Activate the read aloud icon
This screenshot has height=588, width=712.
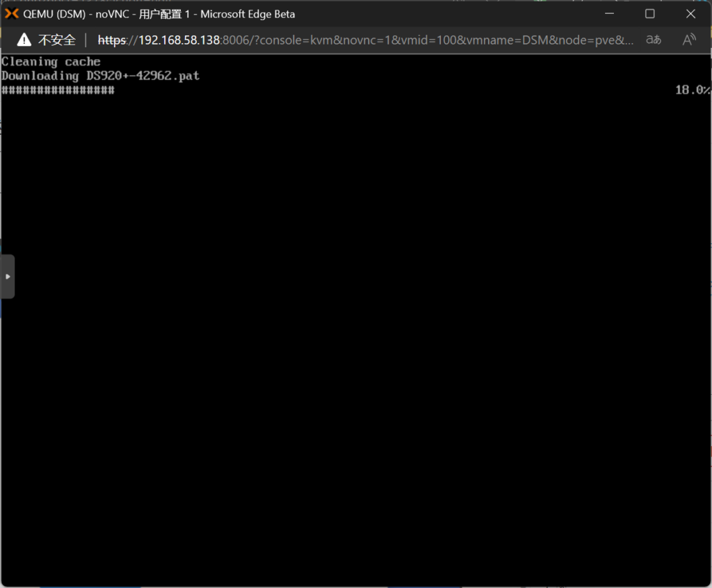(x=688, y=40)
